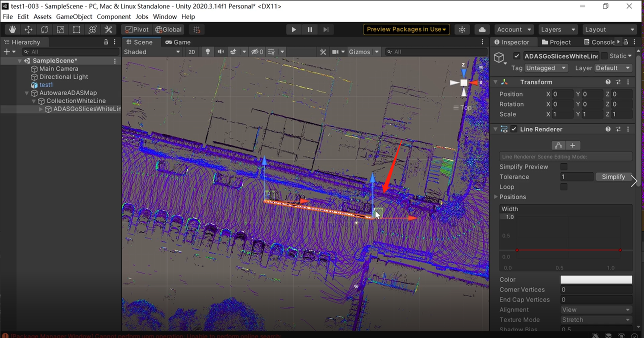Open the Layers dropdown
This screenshot has height=338, width=644.
pyautogui.click(x=557, y=29)
